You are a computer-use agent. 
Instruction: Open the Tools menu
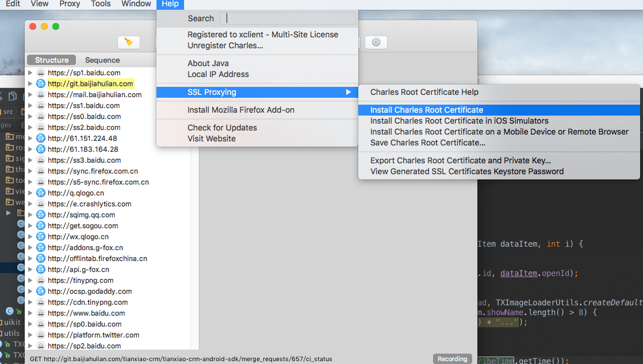click(x=101, y=3)
